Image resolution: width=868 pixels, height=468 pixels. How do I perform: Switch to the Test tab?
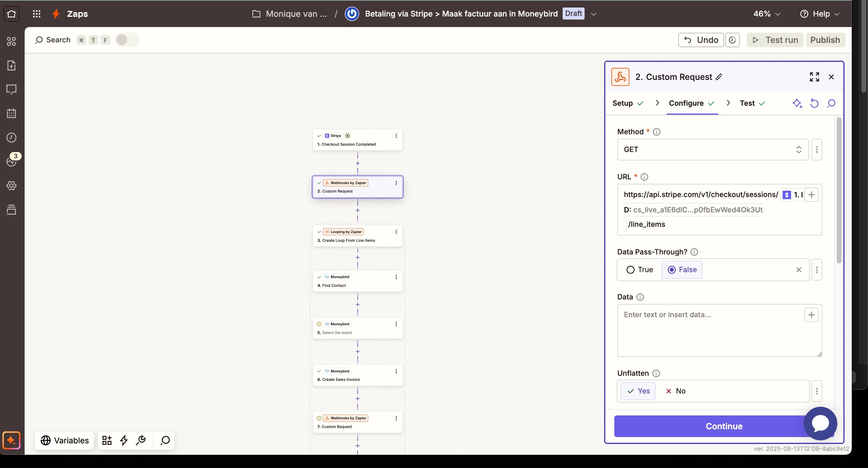point(752,103)
